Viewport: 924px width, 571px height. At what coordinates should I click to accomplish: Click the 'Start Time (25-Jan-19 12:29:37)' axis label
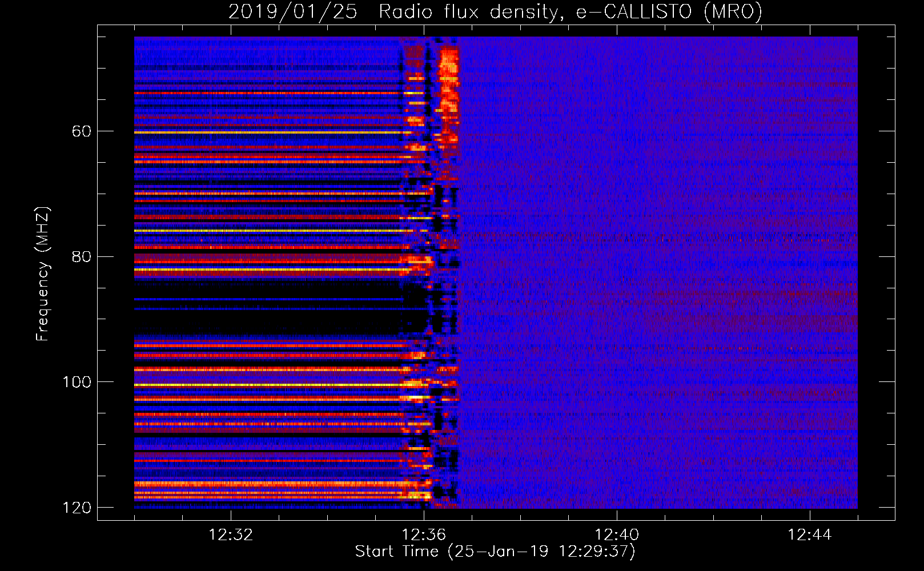[x=495, y=552]
